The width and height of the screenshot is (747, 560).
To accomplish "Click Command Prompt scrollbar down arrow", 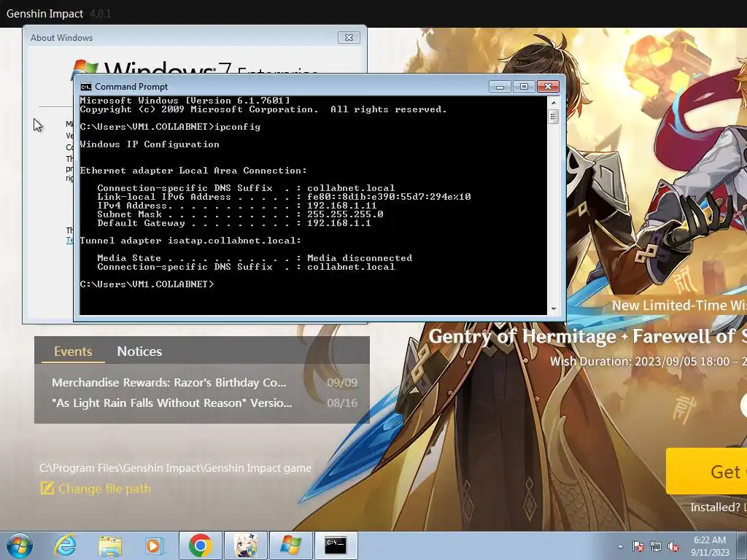I will [553, 309].
